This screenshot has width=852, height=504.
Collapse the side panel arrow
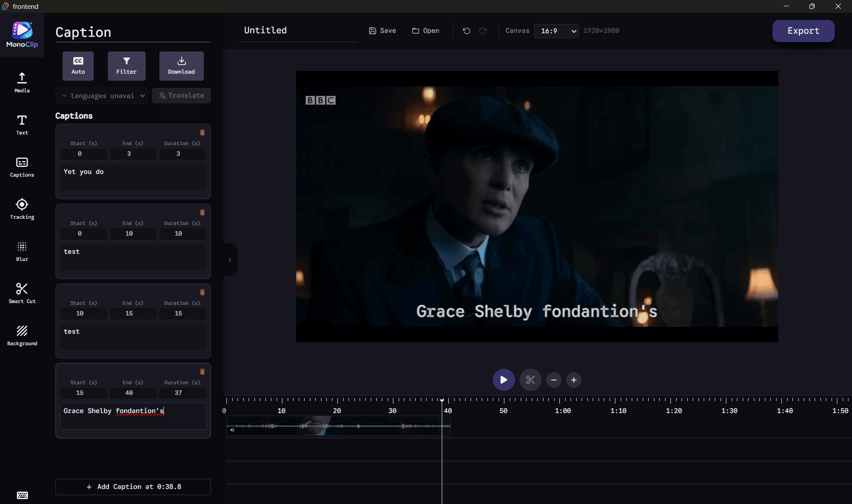230,260
